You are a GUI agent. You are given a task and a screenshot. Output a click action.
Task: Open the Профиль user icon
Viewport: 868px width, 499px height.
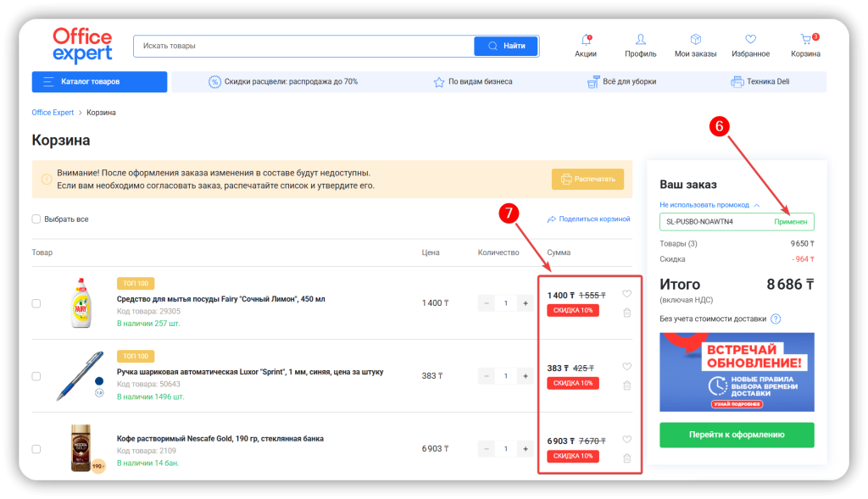tap(641, 39)
